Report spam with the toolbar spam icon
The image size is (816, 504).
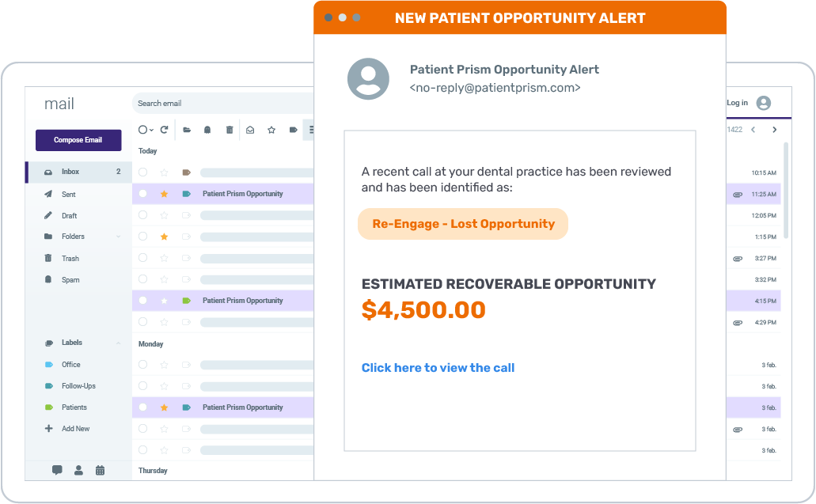pyautogui.click(x=207, y=129)
